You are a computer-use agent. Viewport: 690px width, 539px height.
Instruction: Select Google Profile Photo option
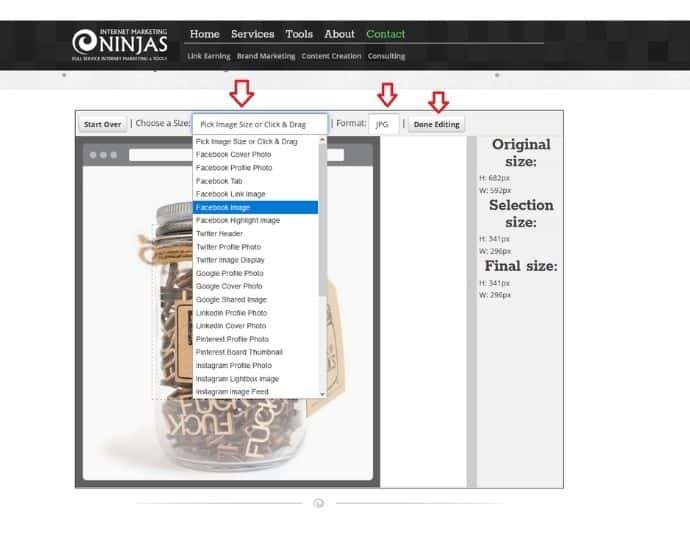255,273
